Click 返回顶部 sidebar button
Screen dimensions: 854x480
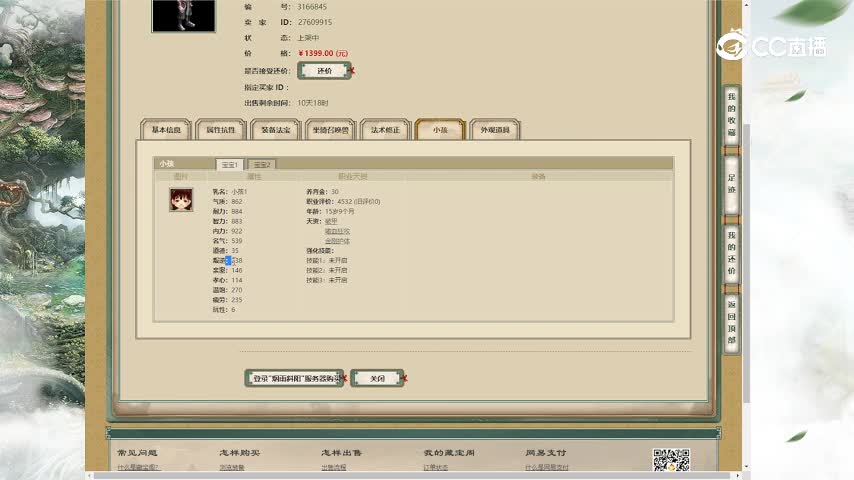pyautogui.click(x=732, y=322)
